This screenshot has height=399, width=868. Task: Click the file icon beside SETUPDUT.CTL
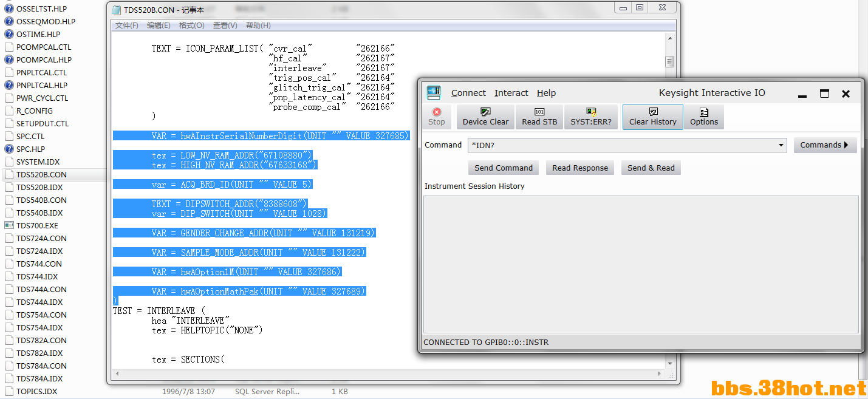[x=9, y=123]
